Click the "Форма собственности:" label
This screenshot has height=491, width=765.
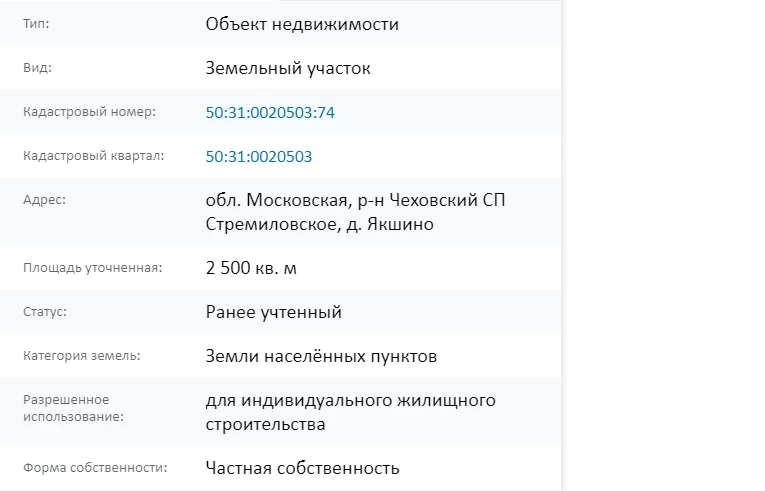(95, 467)
